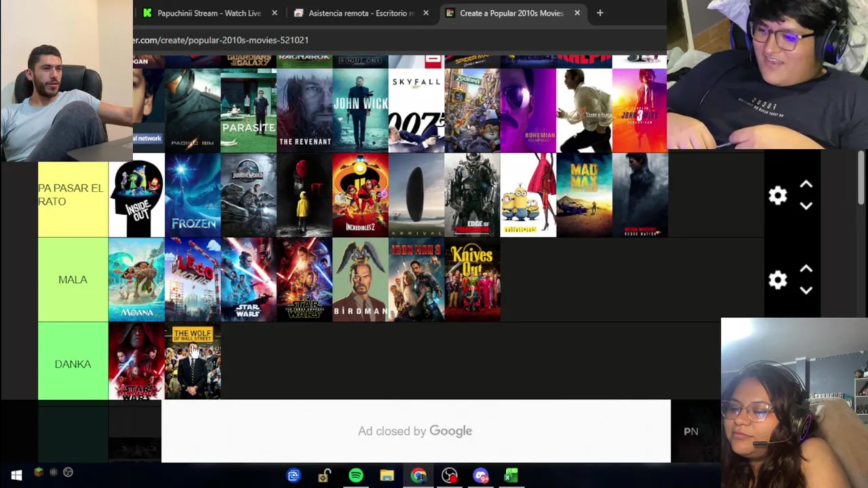Select the Bohemian Rhapsody poster
This screenshot has width=868, height=488.
click(x=528, y=110)
